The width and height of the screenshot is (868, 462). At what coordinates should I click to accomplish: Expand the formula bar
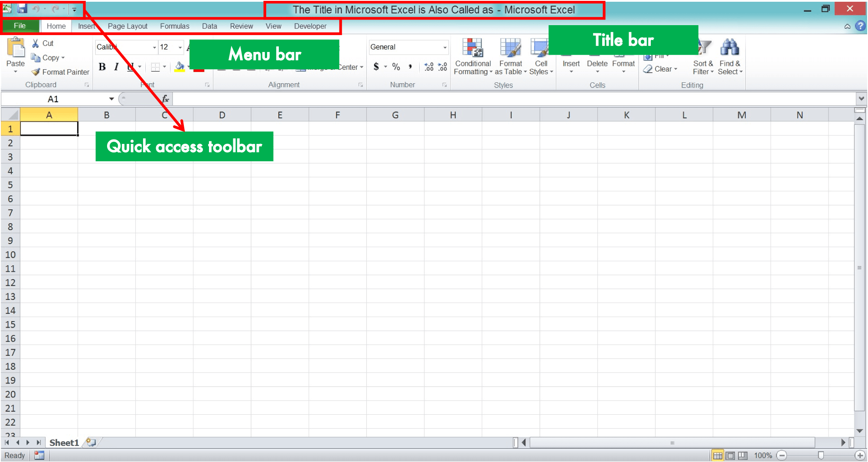(861, 99)
